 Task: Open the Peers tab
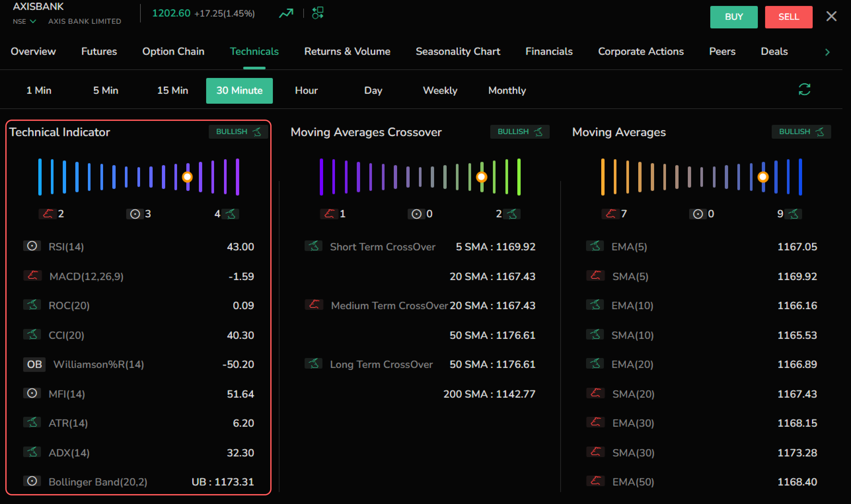(722, 51)
